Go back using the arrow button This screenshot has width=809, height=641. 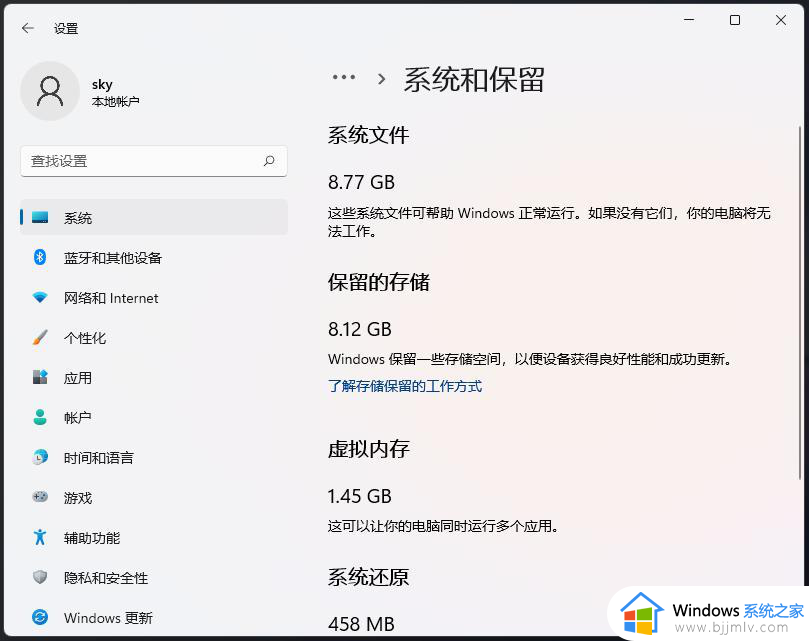tap(28, 28)
